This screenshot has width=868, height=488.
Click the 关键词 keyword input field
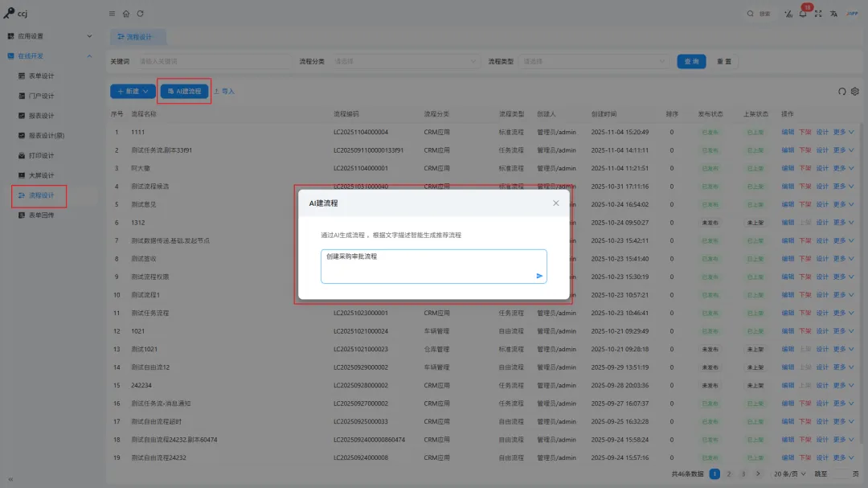pyautogui.click(x=212, y=61)
